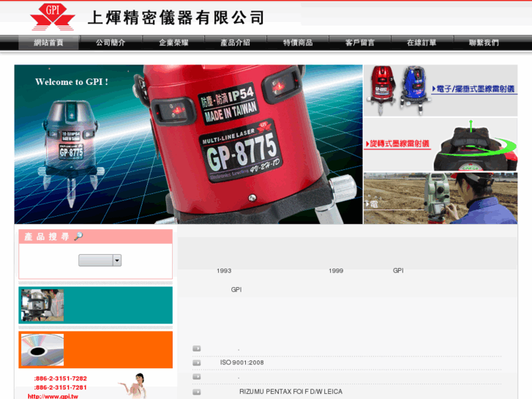This screenshot has width=532, height=399.
Task: Click the third news list arrow icon
Action: coord(197,376)
